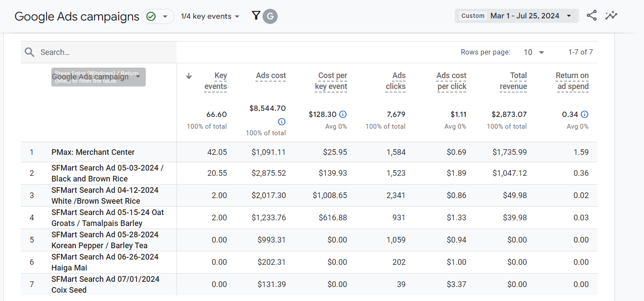
Task: Select the Coix Seed campaign
Action: pos(106,284)
